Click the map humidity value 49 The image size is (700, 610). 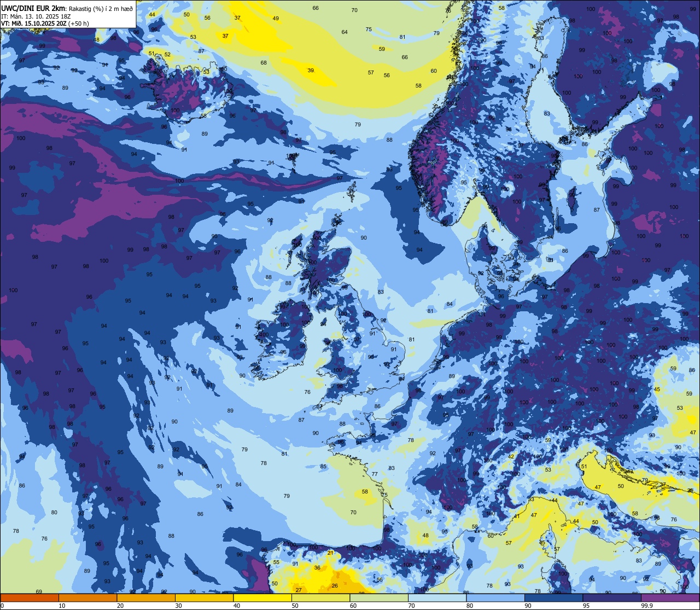click(276, 19)
